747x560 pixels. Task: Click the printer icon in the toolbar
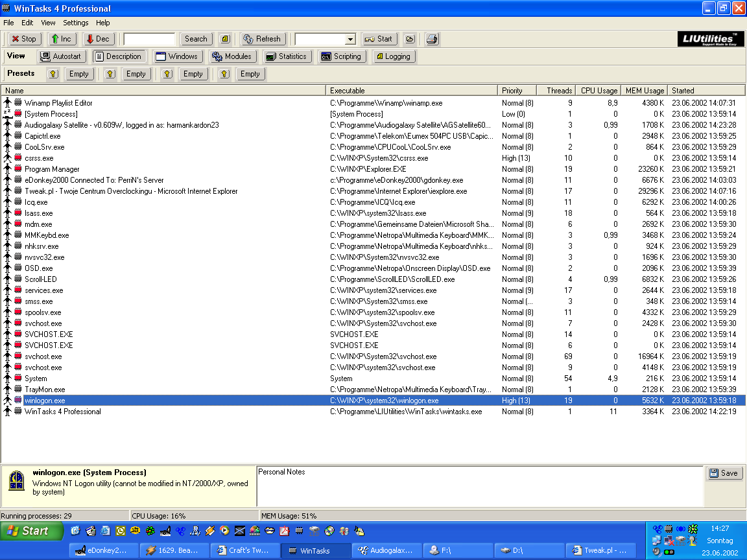pyautogui.click(x=433, y=39)
